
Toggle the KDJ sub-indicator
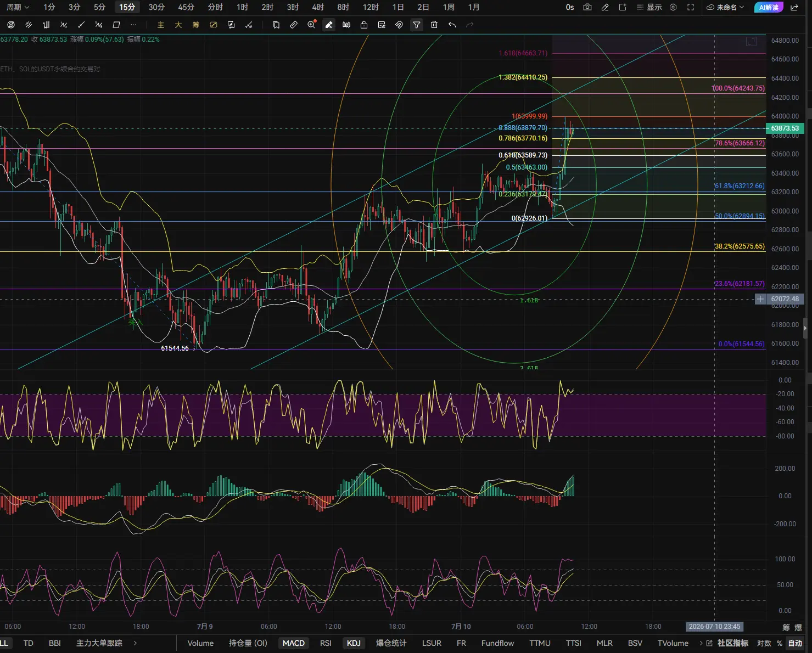(x=354, y=643)
